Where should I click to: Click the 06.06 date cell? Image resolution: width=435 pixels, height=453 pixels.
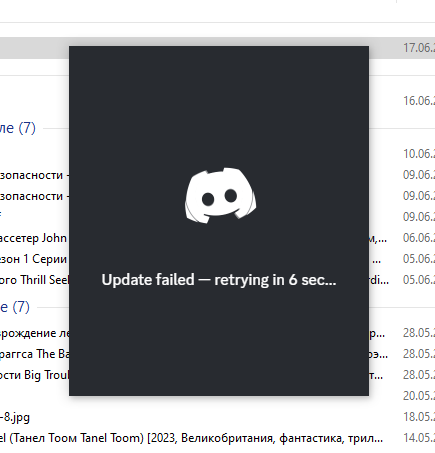(419, 238)
